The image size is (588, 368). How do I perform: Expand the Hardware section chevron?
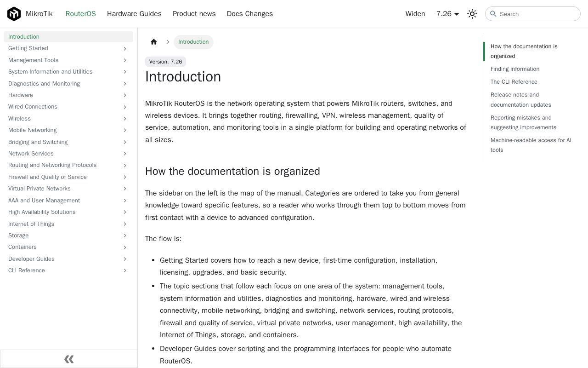(125, 95)
